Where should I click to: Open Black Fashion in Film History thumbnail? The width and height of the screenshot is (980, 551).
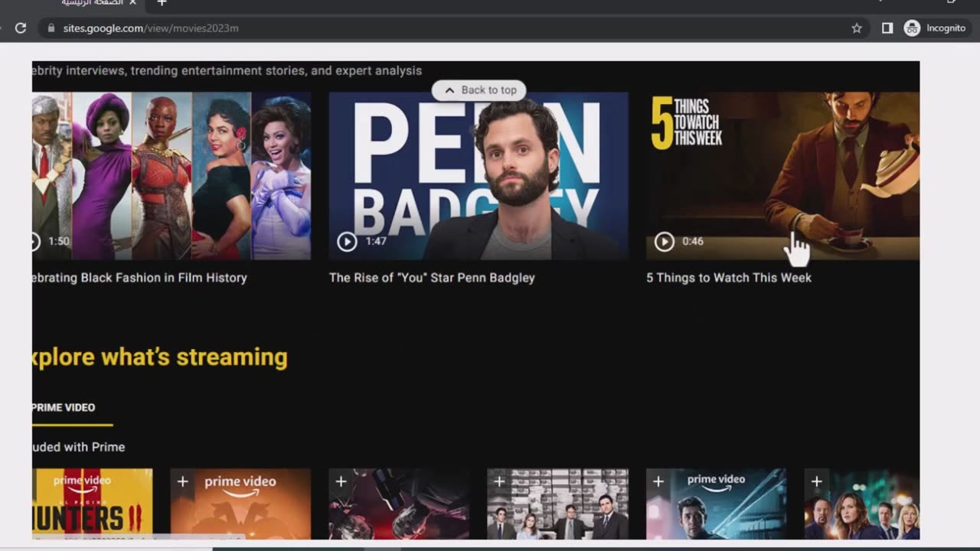171,176
